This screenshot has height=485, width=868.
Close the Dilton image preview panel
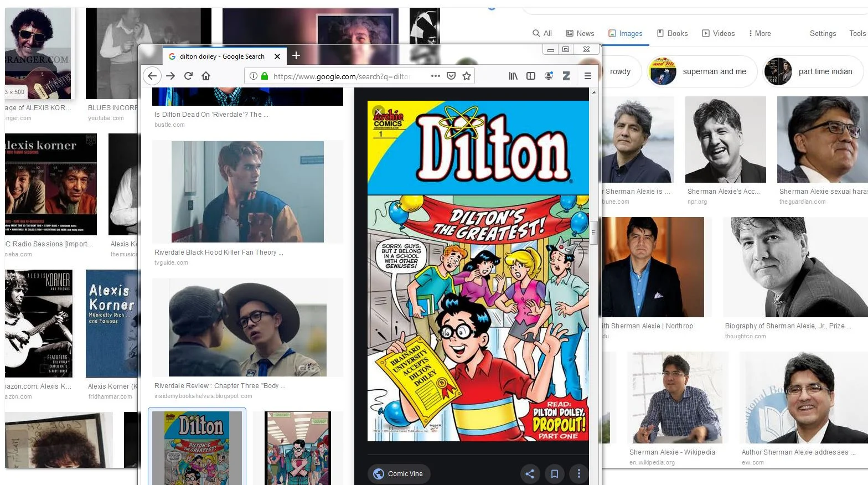click(x=379, y=112)
